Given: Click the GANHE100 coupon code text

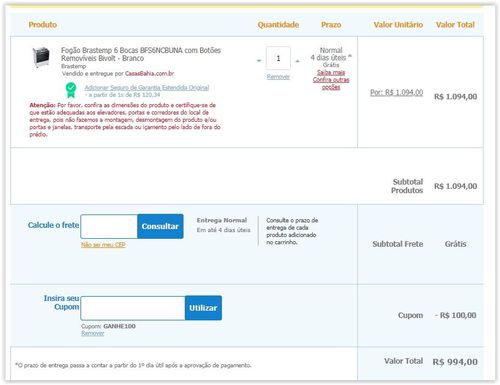Looking at the screenshot, I should (119, 326).
